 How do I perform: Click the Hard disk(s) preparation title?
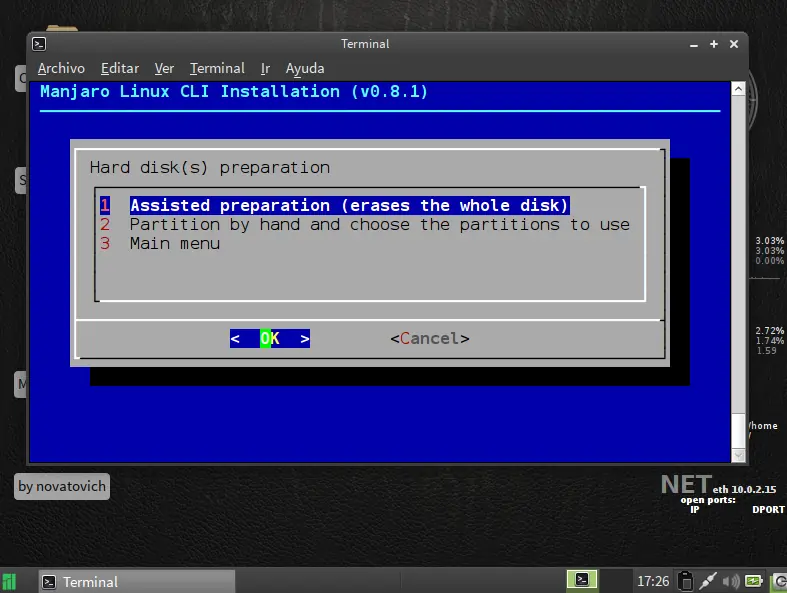[210, 167]
